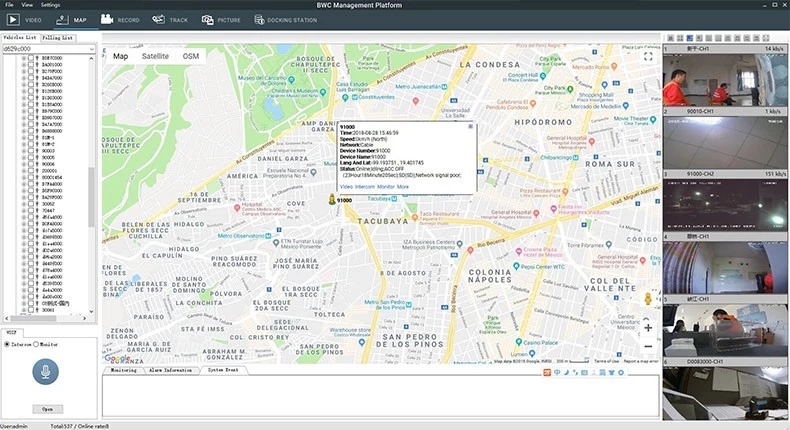Click the Intercom link in device popup

click(x=365, y=187)
